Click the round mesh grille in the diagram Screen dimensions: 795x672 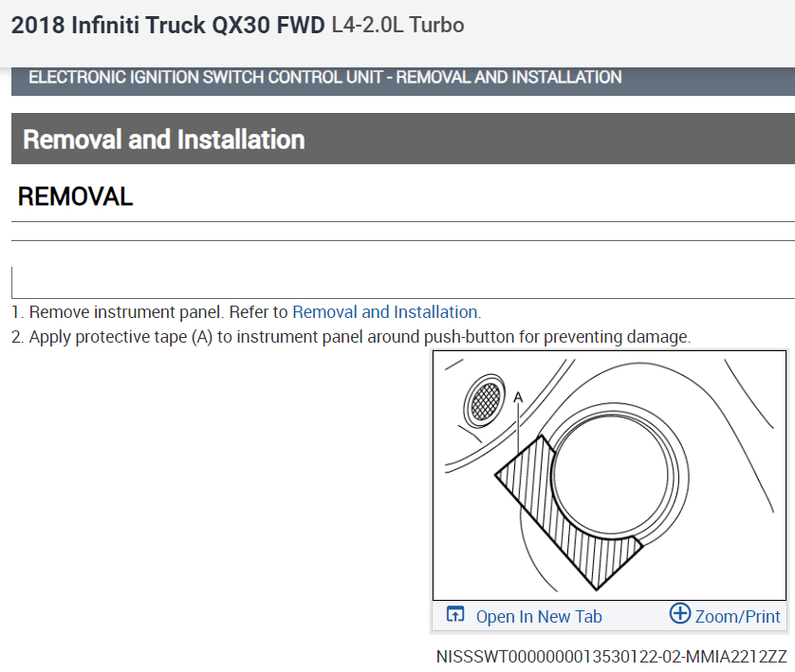485,401
